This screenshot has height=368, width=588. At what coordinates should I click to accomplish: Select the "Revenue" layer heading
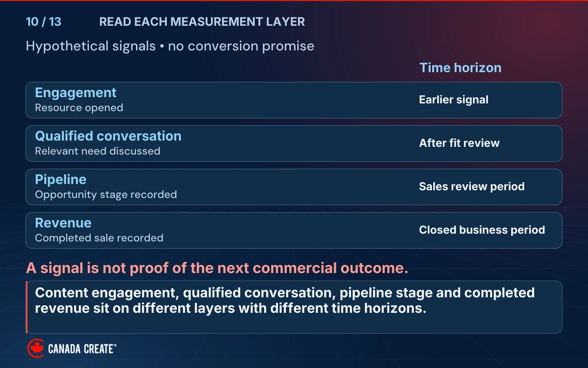[x=63, y=223]
